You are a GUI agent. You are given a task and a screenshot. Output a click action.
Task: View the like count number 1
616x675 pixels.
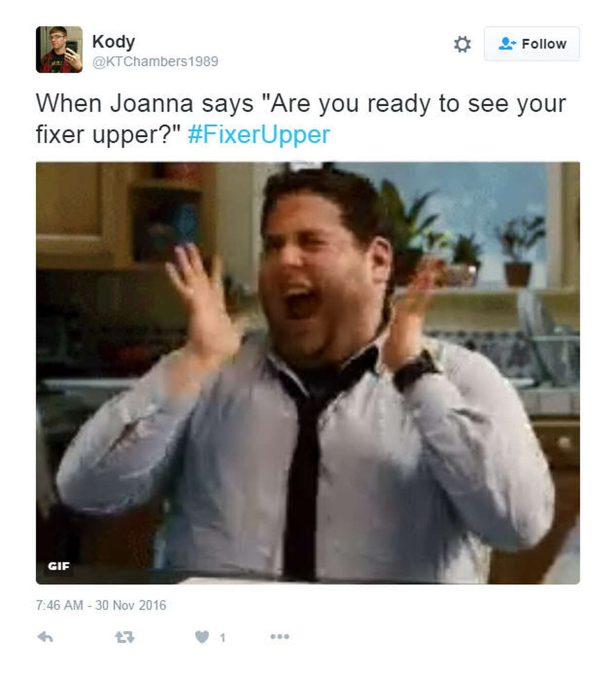pos(222,638)
